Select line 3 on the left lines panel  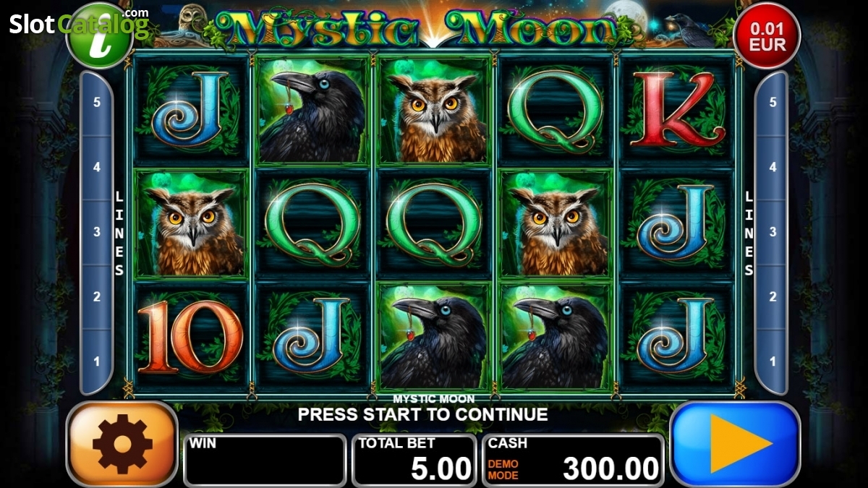[97, 232]
